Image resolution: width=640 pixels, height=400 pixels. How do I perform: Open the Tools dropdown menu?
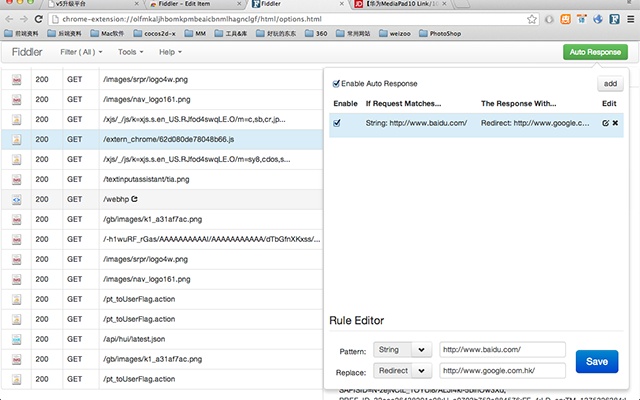pos(131,52)
